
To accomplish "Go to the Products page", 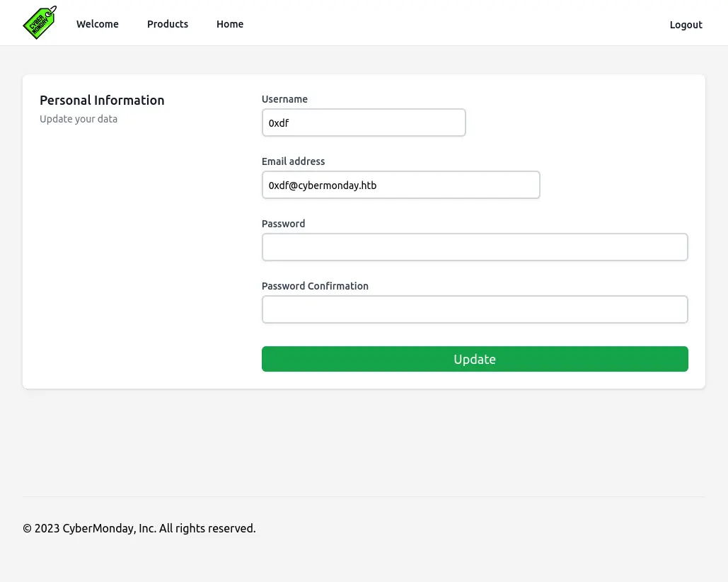I will tap(168, 24).
